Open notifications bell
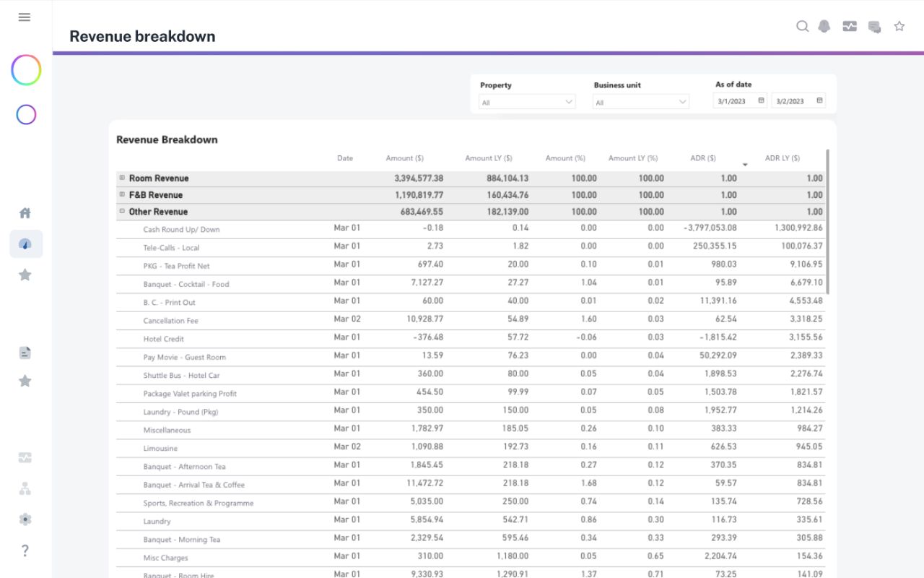This screenshot has height=578, width=924. pos(824,27)
